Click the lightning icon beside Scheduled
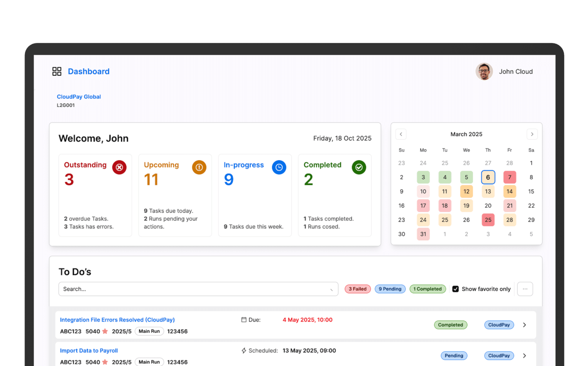The image size is (588, 366). [x=243, y=350]
